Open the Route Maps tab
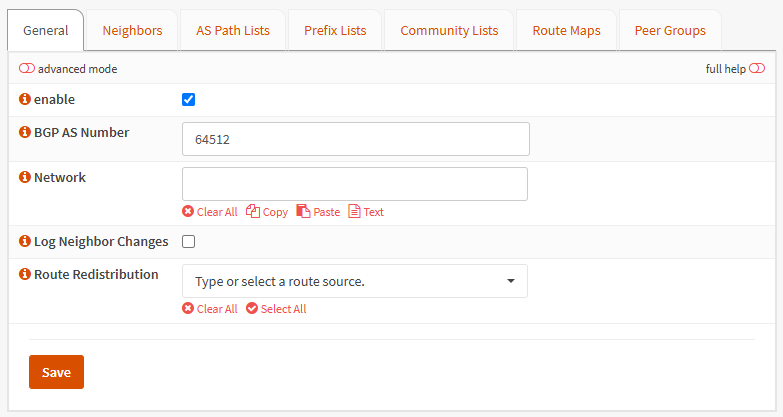 pos(566,30)
